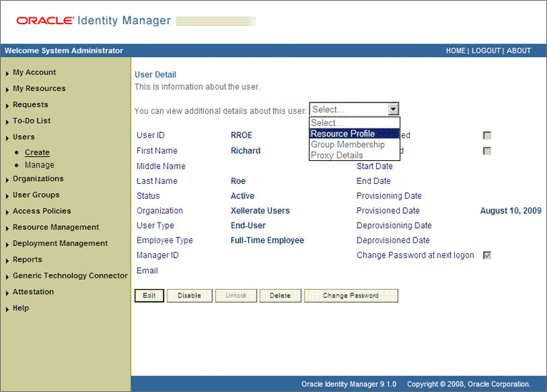
Task: Click the RROE user ID value
Action: 242,135
